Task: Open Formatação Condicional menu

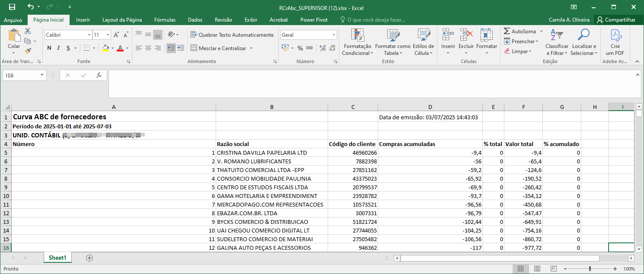Action: [357, 42]
